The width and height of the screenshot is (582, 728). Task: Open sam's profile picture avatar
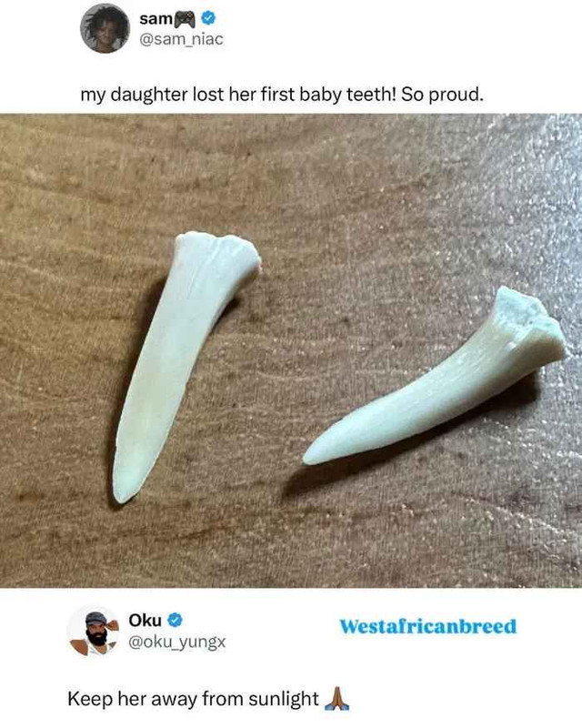pos(105,28)
